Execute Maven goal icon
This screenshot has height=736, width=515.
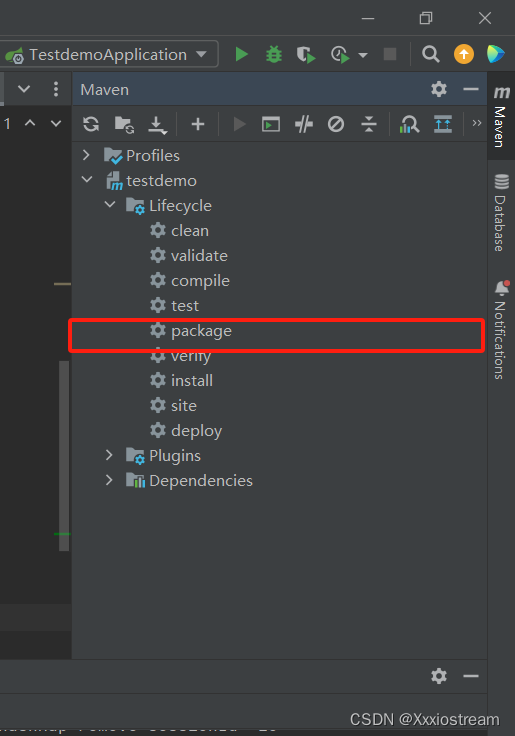pos(271,124)
